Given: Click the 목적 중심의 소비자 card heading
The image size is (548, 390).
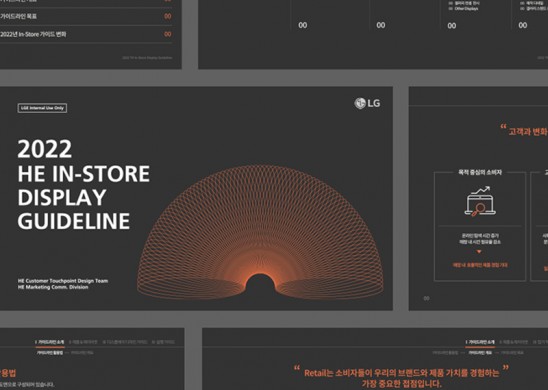Looking at the screenshot, I should [x=480, y=172].
